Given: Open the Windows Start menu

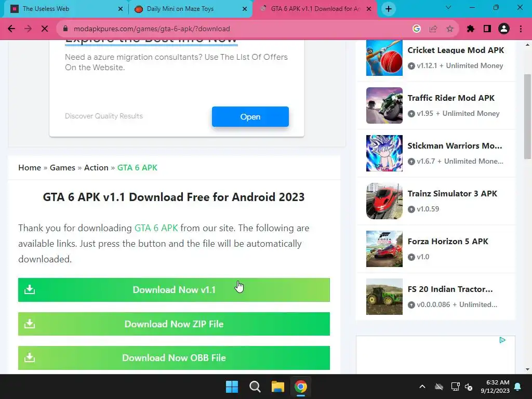Looking at the screenshot, I should [x=232, y=387].
